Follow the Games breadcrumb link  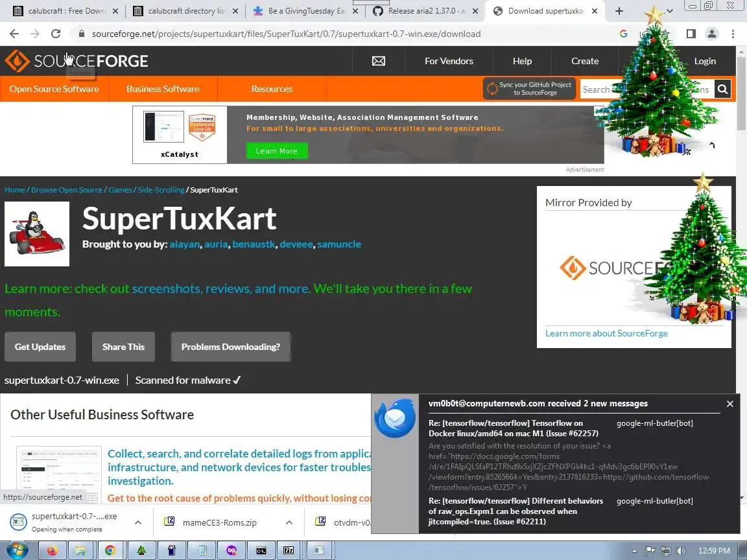point(120,189)
